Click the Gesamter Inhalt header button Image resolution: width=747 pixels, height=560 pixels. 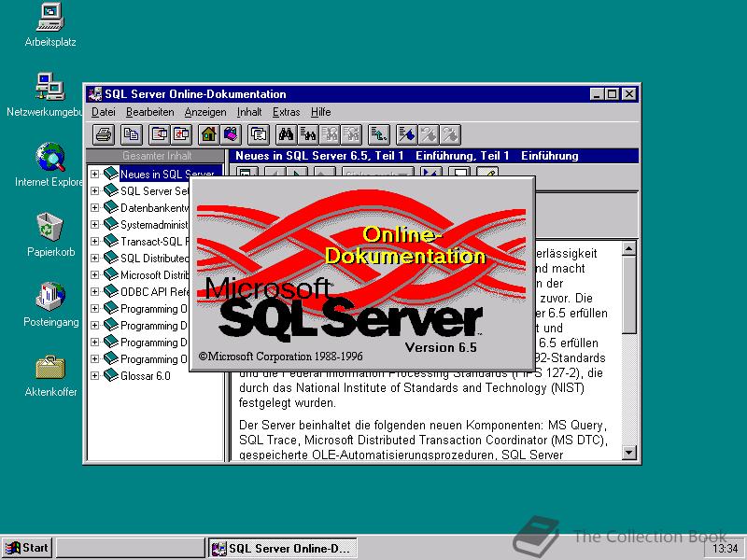point(155,156)
